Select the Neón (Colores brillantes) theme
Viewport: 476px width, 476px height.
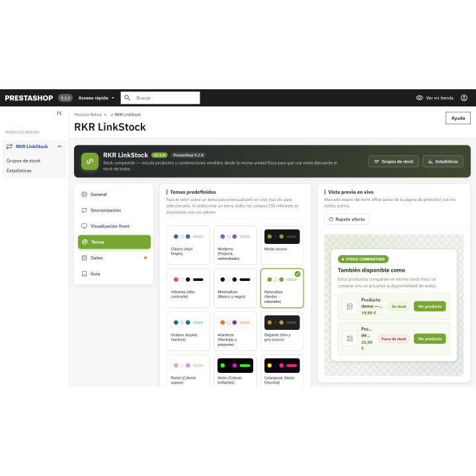coord(235,371)
